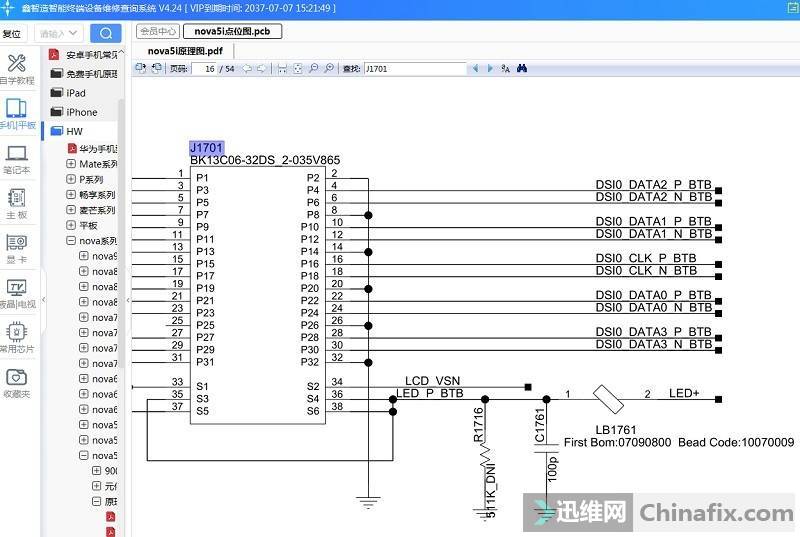Expand the Mate系列 tree node
The height and width of the screenshot is (537, 800).
[71, 164]
